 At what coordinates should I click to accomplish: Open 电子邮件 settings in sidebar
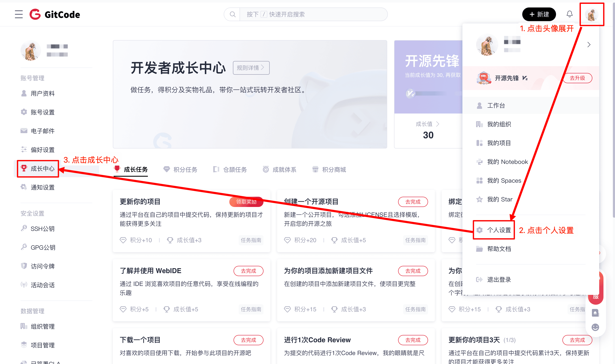point(42,131)
